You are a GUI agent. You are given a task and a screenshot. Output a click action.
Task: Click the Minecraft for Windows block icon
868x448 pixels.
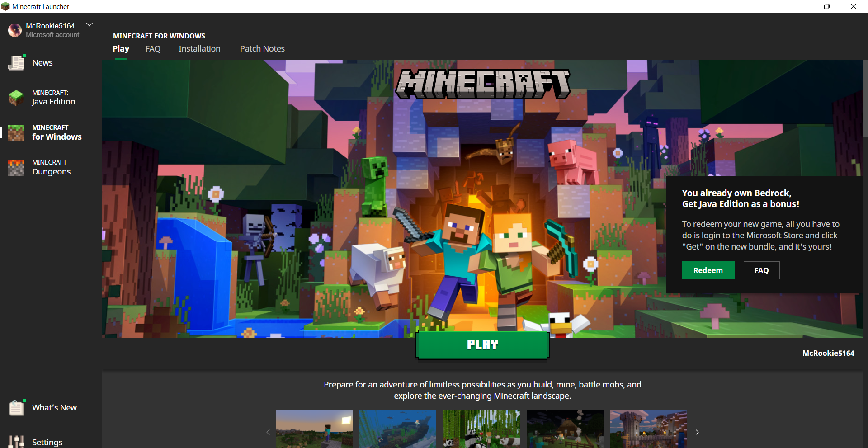(x=16, y=133)
